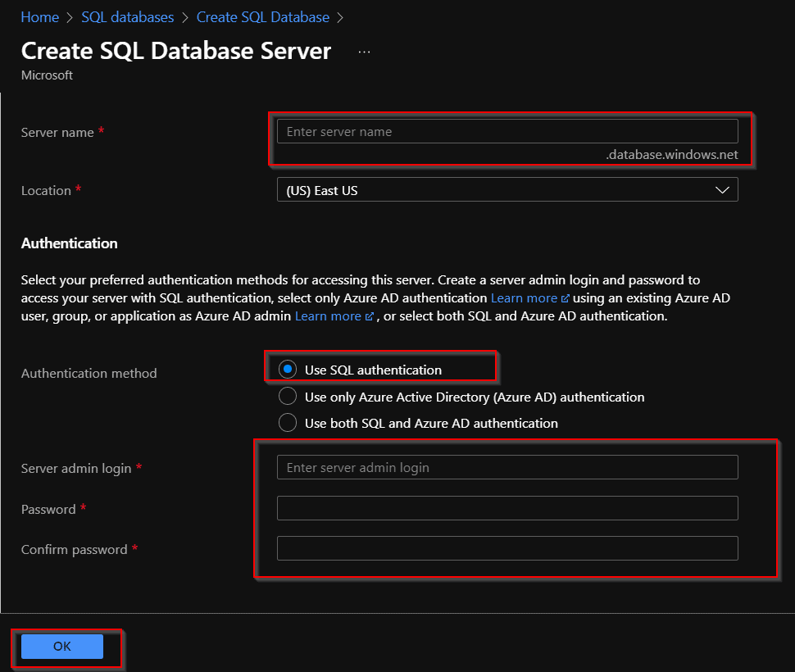Select the Confirm password field
The image size is (795, 672).
click(x=507, y=548)
